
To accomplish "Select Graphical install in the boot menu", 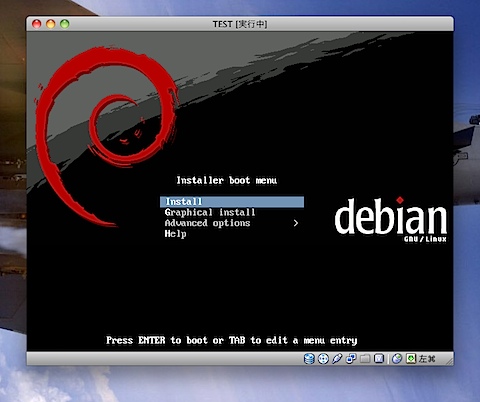I will point(210,212).
